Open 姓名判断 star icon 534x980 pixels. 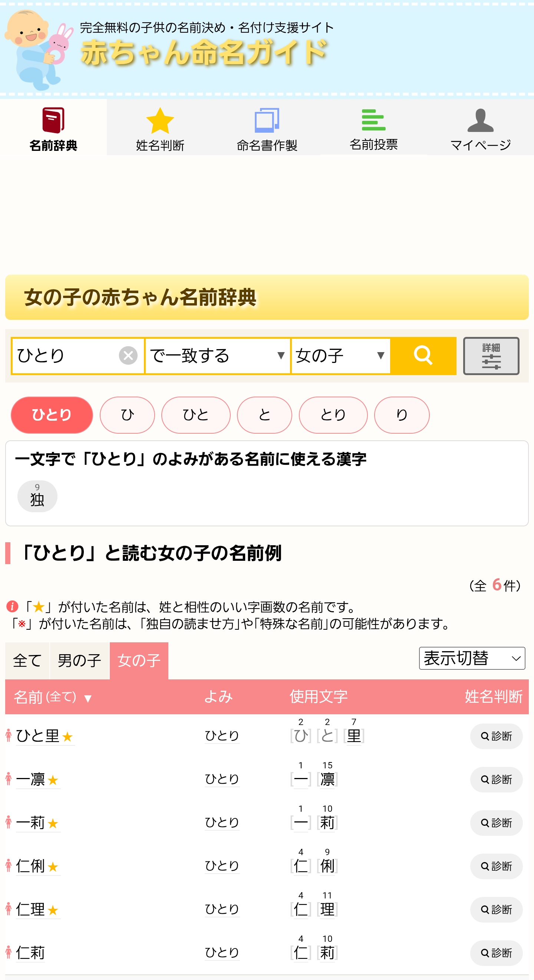point(160,120)
